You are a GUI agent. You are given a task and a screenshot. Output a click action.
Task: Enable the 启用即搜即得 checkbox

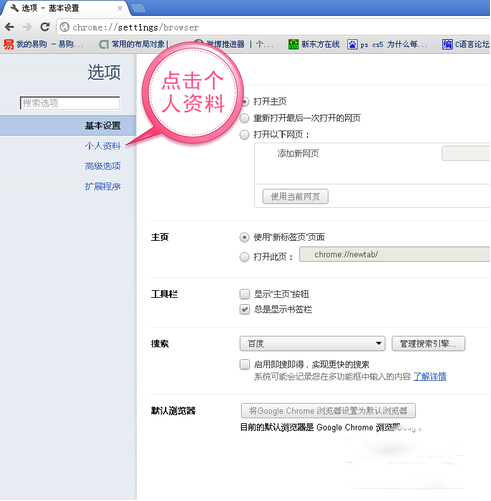[x=245, y=364]
